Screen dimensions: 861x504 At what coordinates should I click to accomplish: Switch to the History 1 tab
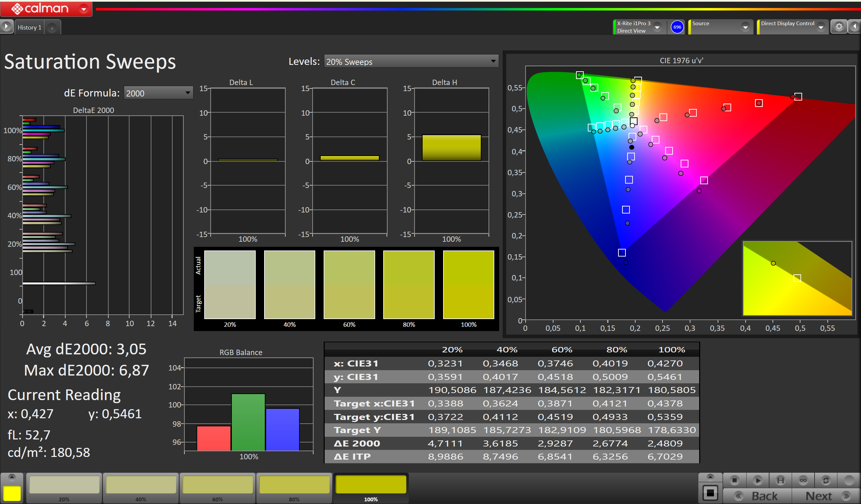pos(29,27)
